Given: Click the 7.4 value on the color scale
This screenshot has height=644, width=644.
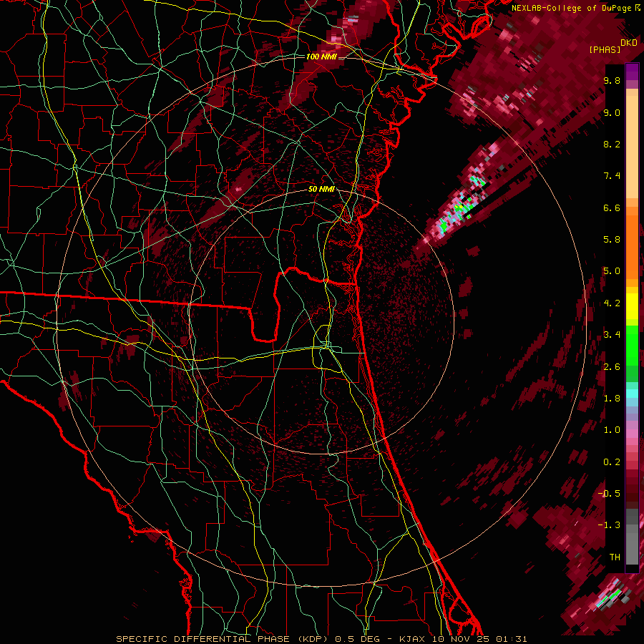Looking at the screenshot, I should [x=612, y=176].
